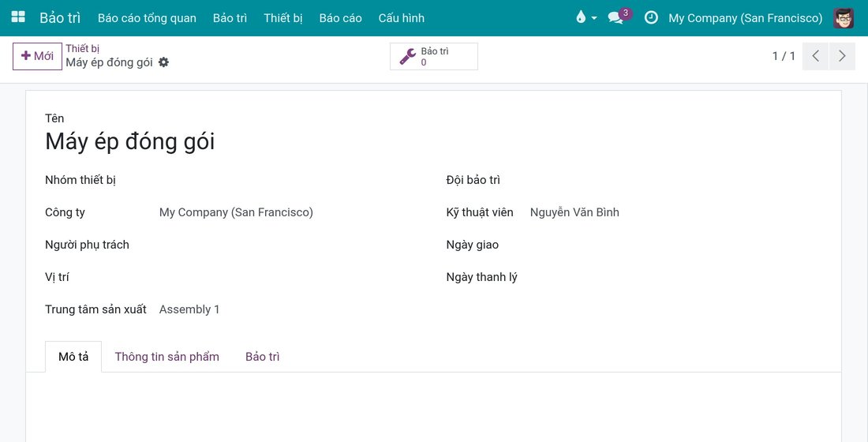Open the activities clock icon
Image resolution: width=868 pixels, height=442 pixels.
652,17
